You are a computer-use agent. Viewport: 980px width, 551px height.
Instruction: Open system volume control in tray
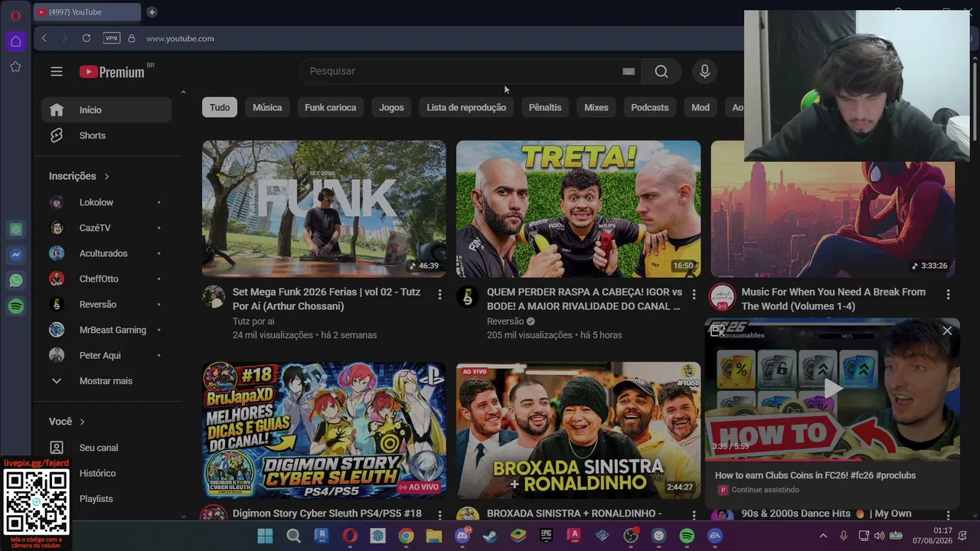pyautogui.click(x=879, y=536)
